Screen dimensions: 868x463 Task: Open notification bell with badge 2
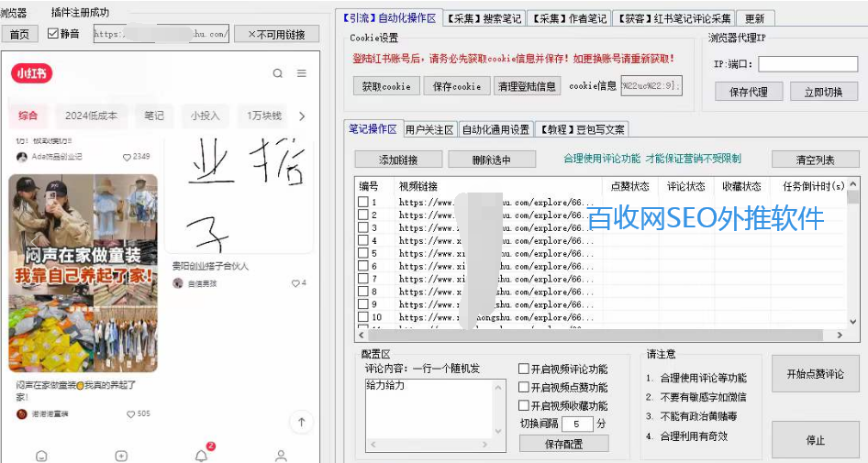click(202, 455)
